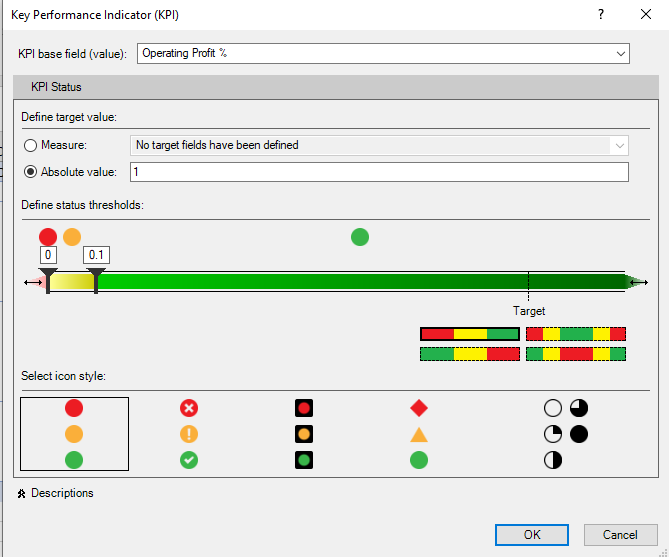Click the red status icon above threshold bar
This screenshot has height=557, width=669.
click(48, 237)
